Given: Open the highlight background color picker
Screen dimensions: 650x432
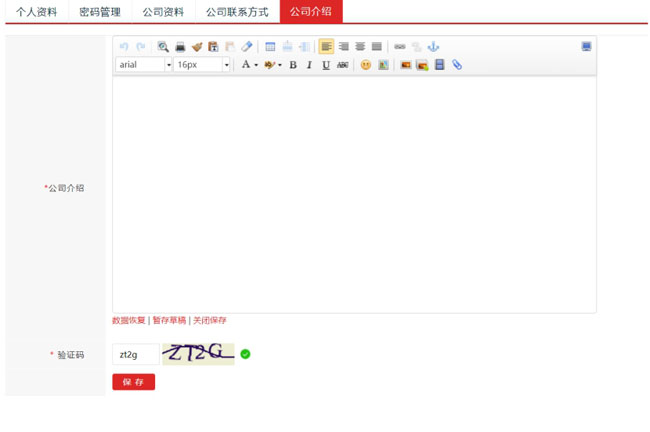Looking at the screenshot, I should pos(269,65).
